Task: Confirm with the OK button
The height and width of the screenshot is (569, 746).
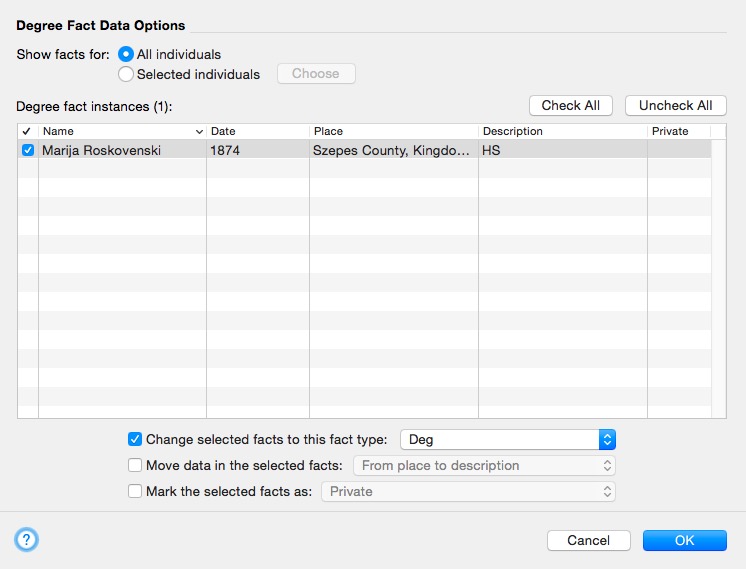Action: tap(685, 540)
